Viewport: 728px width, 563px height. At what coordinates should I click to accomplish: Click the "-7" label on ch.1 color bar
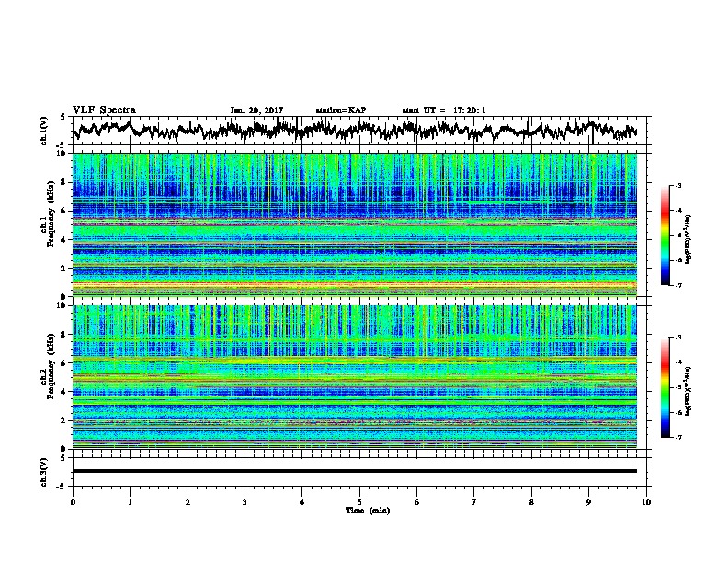(x=677, y=285)
